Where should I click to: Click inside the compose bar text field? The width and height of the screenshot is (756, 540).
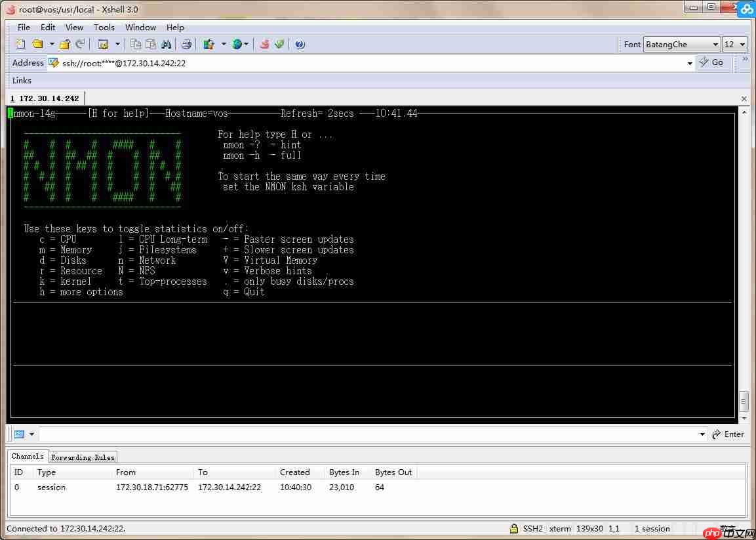tap(367, 434)
